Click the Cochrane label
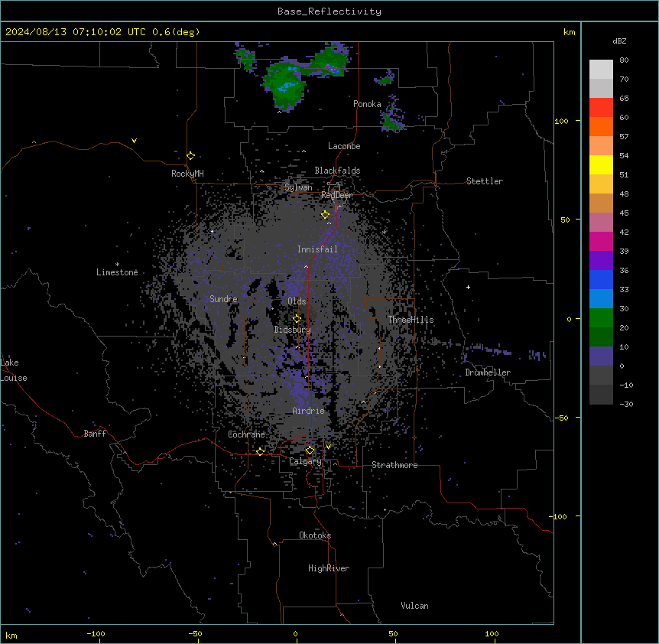The image size is (659, 644). point(246,434)
